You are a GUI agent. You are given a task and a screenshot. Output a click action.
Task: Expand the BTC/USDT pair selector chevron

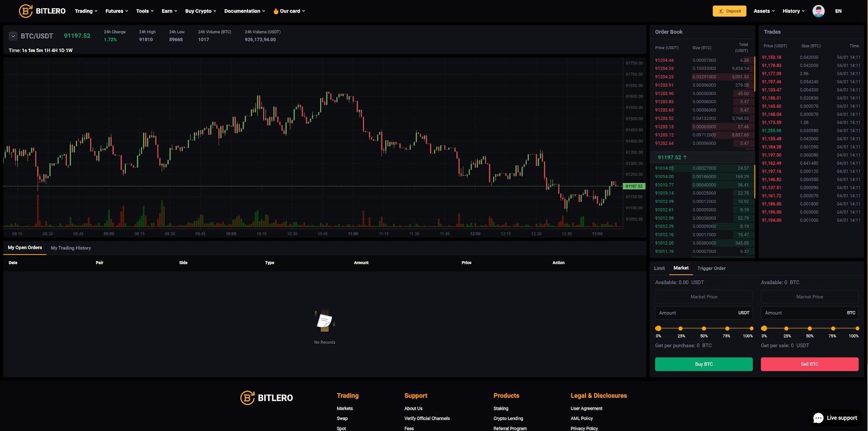pos(13,36)
